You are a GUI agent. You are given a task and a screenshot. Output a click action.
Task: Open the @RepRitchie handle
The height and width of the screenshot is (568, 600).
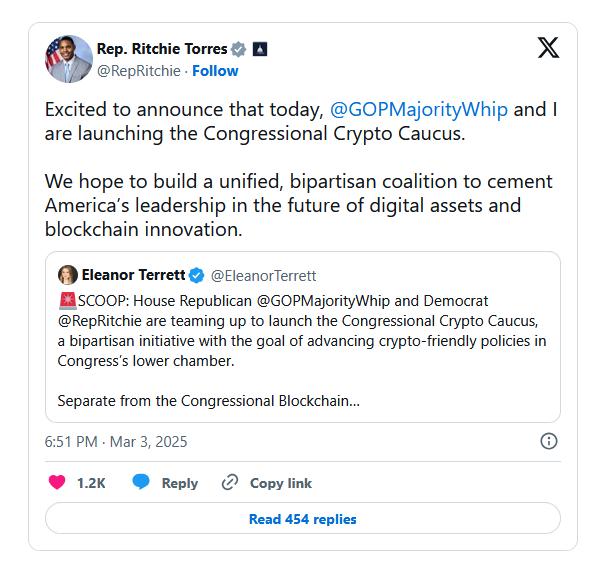click(138, 71)
